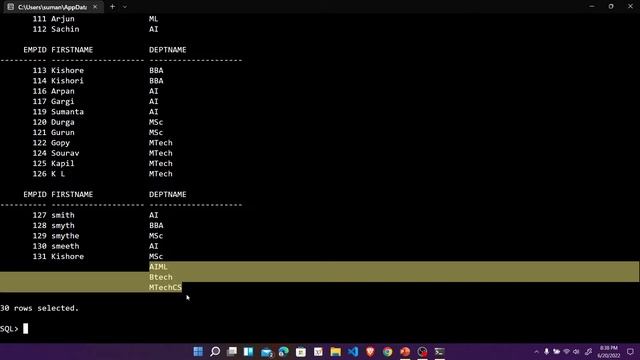640x360 pixels.
Task: Click the name Arpan in row 116
Action: [63, 91]
